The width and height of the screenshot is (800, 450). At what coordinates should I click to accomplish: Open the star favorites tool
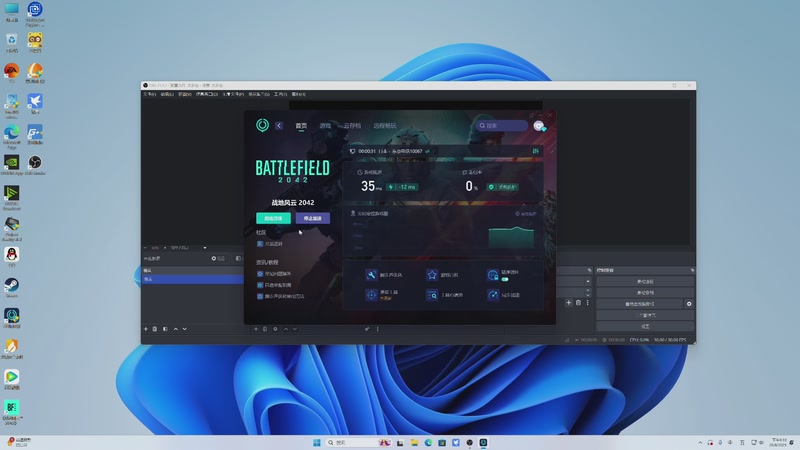tap(432, 275)
